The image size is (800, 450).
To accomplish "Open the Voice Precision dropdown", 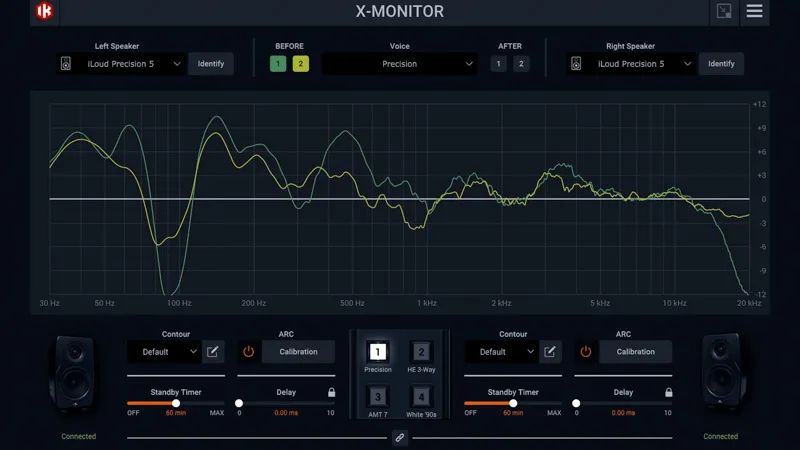I will pos(399,64).
